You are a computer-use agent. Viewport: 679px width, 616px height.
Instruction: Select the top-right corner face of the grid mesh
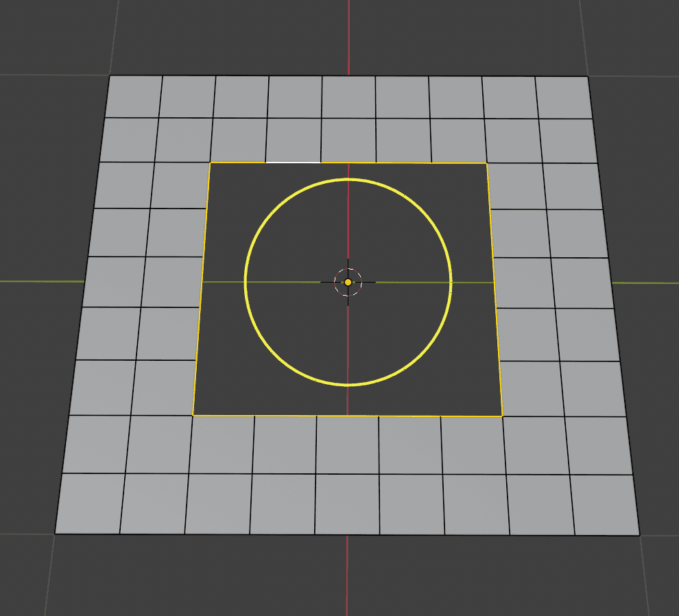click(563, 97)
